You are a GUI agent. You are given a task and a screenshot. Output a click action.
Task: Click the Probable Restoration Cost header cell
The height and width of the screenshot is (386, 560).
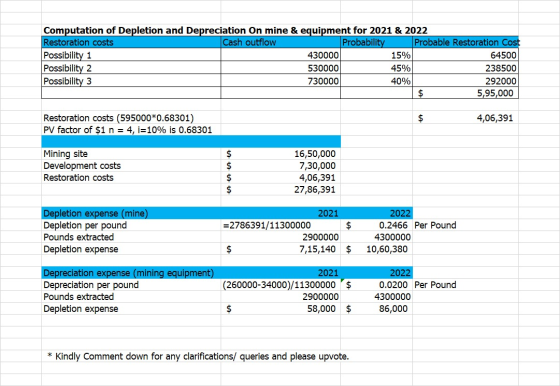467,42
